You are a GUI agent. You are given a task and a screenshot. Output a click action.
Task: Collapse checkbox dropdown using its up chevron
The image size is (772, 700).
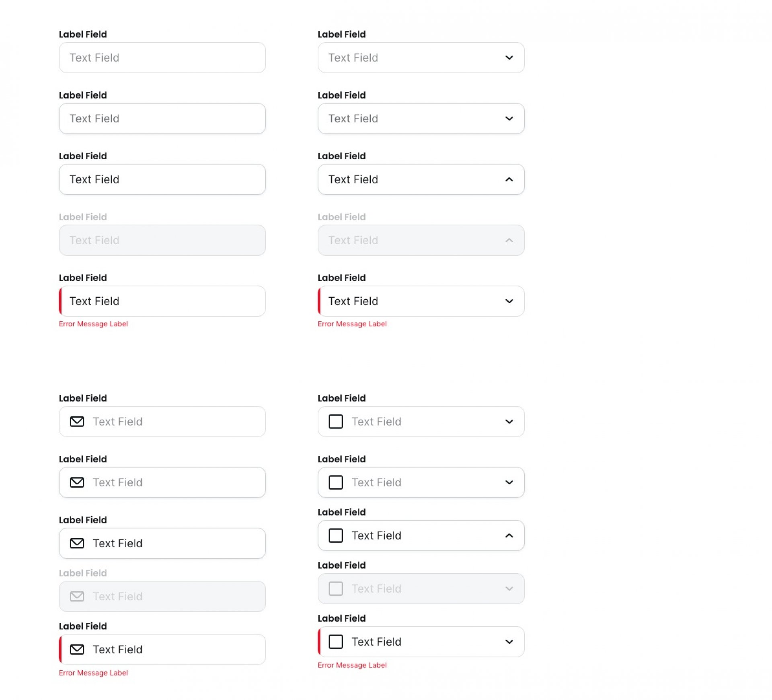point(509,535)
